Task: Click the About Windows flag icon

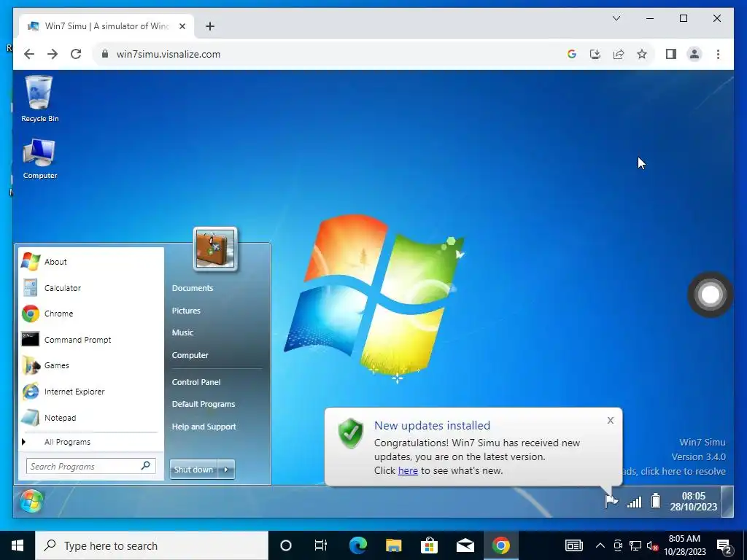Action: point(31,262)
